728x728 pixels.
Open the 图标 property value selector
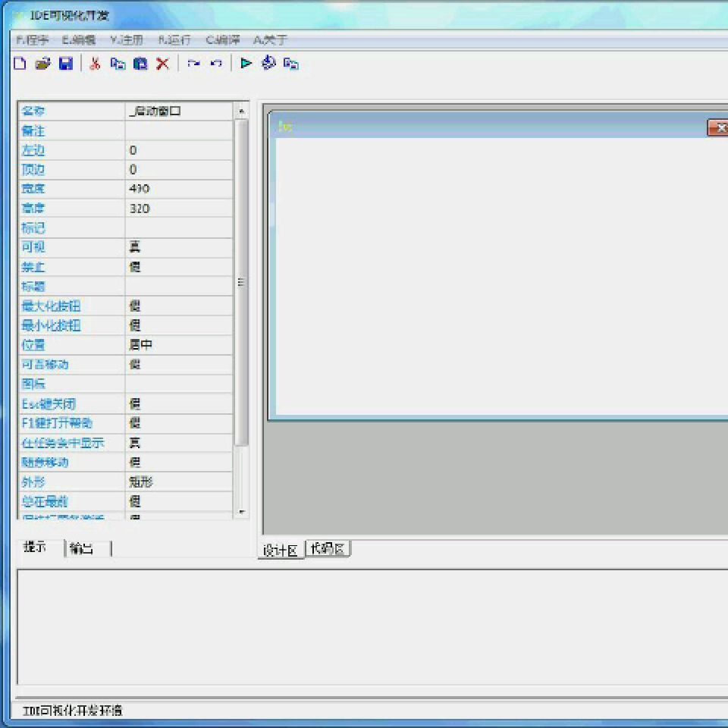pyautogui.click(x=179, y=384)
